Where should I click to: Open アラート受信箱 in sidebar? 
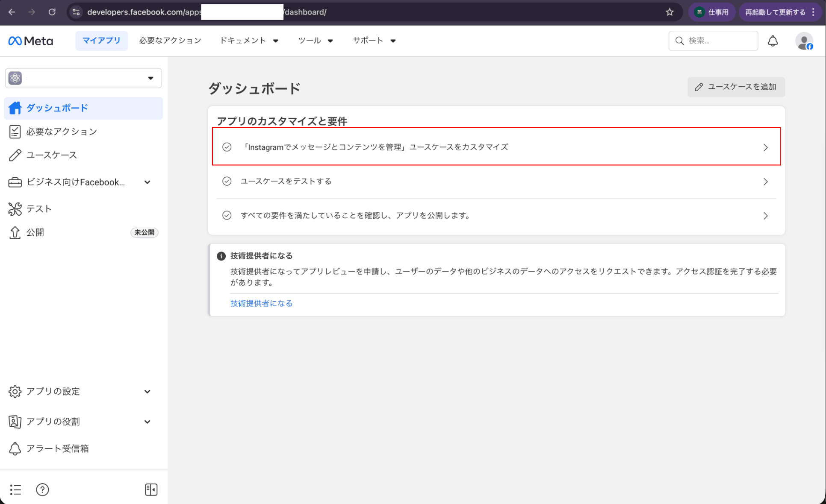57,448
